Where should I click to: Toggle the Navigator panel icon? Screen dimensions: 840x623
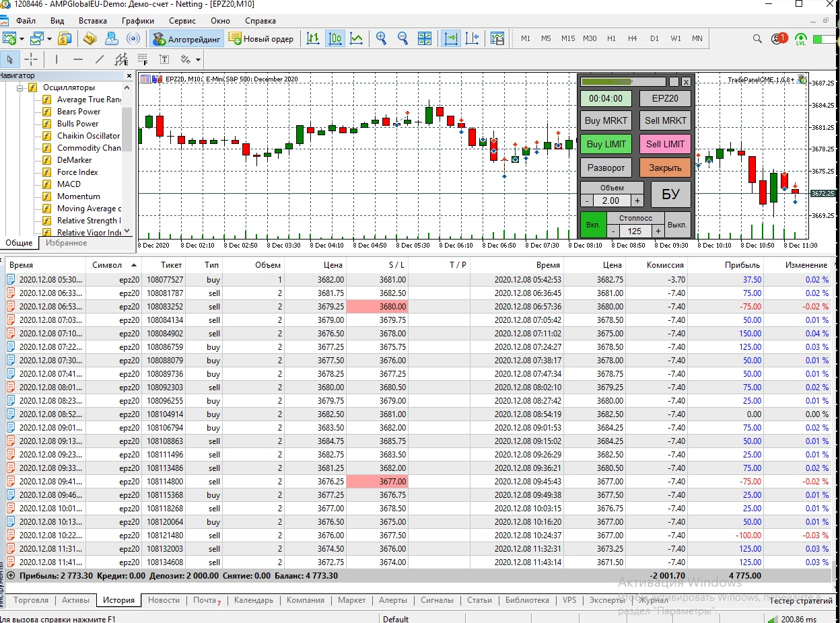(112, 38)
